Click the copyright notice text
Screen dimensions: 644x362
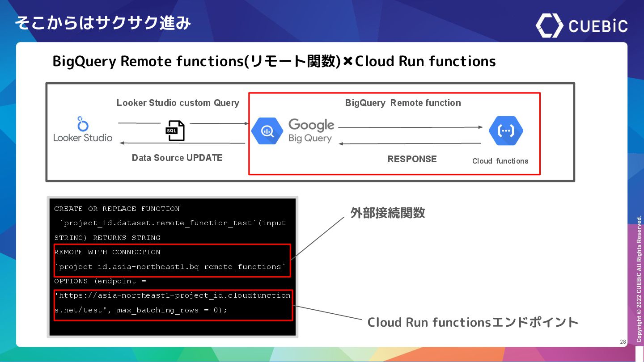pyautogui.click(x=639, y=279)
